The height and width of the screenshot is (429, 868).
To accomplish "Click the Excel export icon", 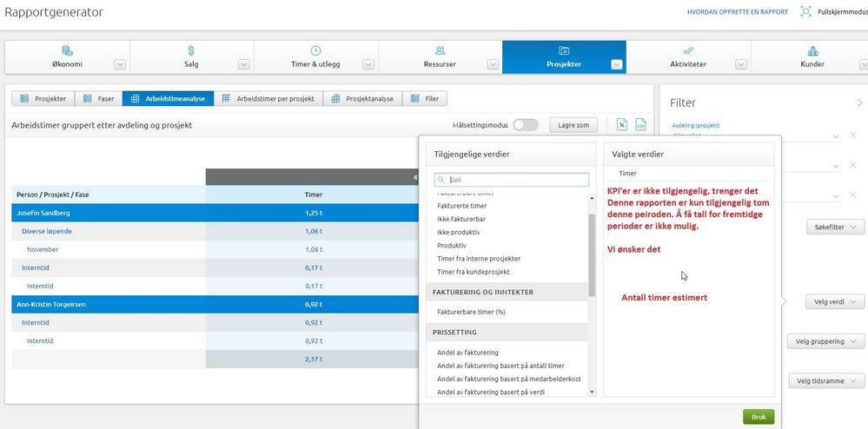I will pos(621,124).
